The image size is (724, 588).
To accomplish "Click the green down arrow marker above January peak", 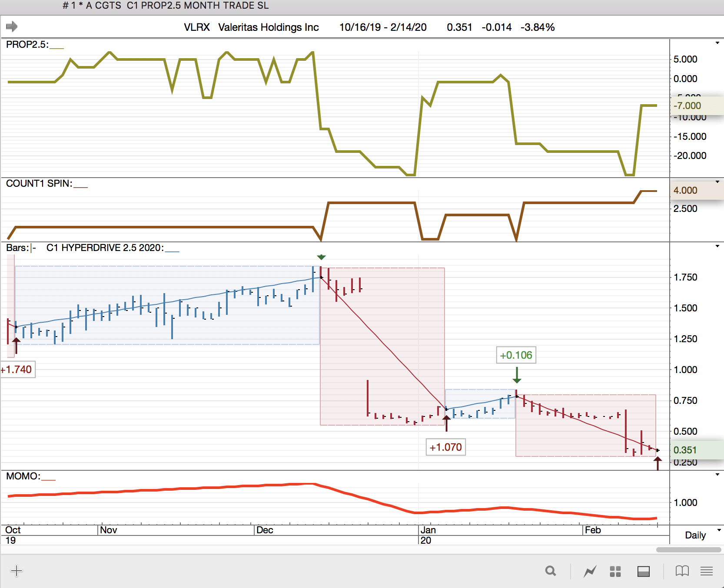I will pyautogui.click(x=517, y=375).
